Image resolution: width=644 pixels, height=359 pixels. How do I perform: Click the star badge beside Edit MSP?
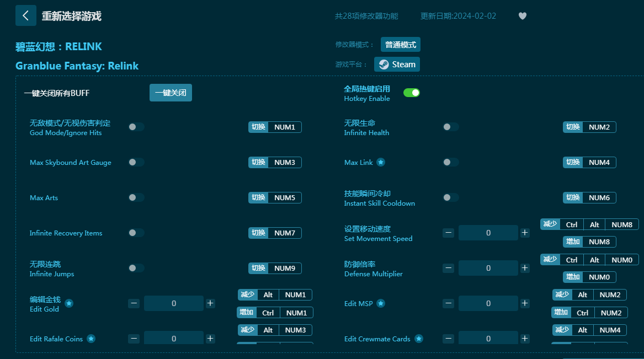381,303
